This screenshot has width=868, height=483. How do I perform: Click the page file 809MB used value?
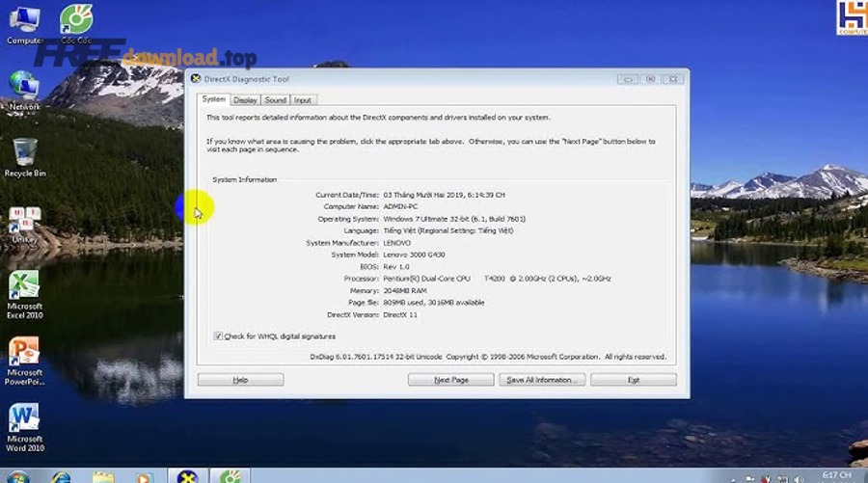coord(433,302)
